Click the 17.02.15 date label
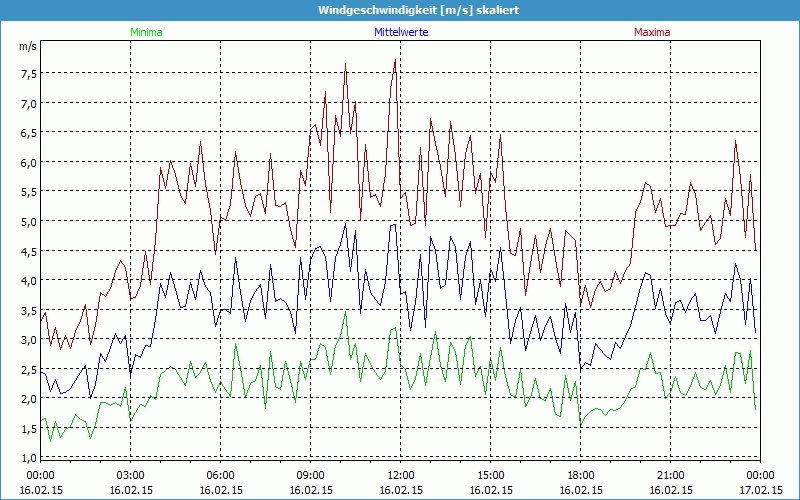This screenshot has width=800, height=500. pos(760,491)
